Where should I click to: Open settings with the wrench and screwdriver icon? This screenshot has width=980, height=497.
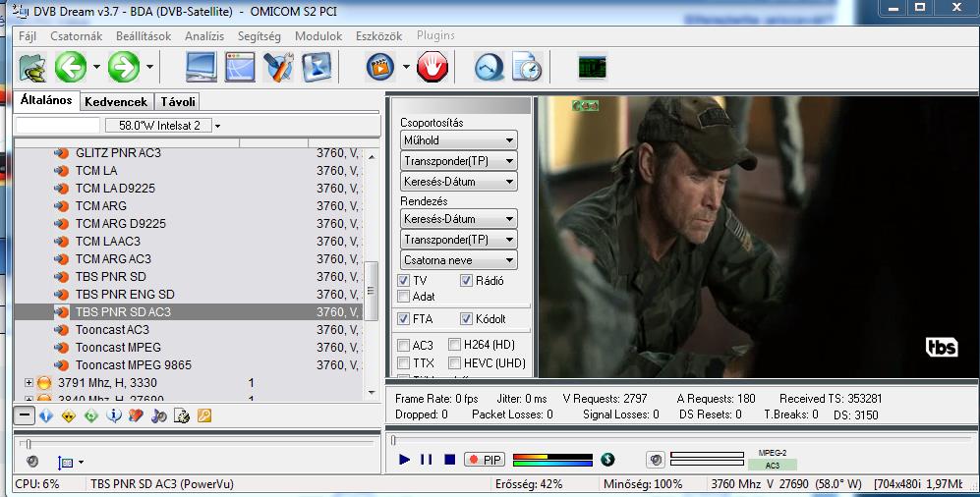[x=278, y=67]
